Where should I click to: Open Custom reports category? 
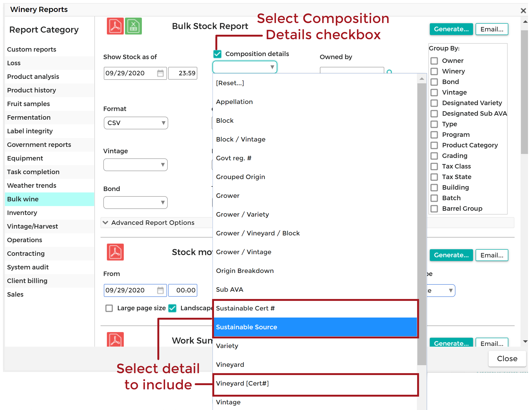coord(50,49)
